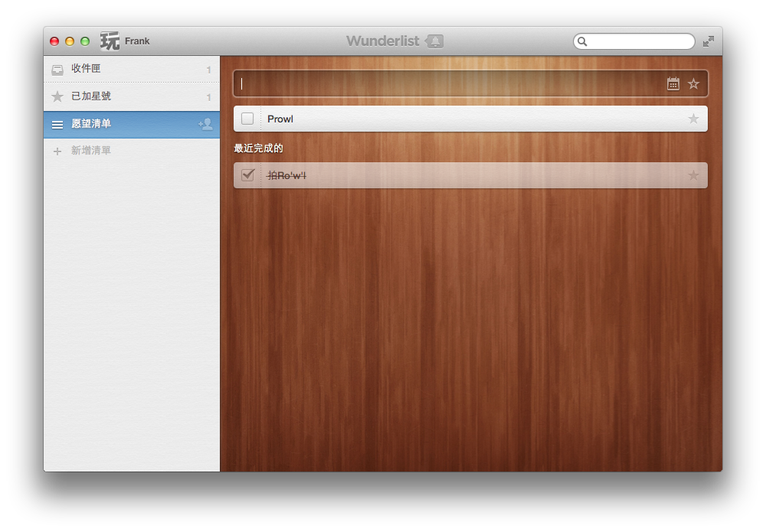766x532 pixels.
Task: Check off the Prowl task
Action: coord(247,119)
